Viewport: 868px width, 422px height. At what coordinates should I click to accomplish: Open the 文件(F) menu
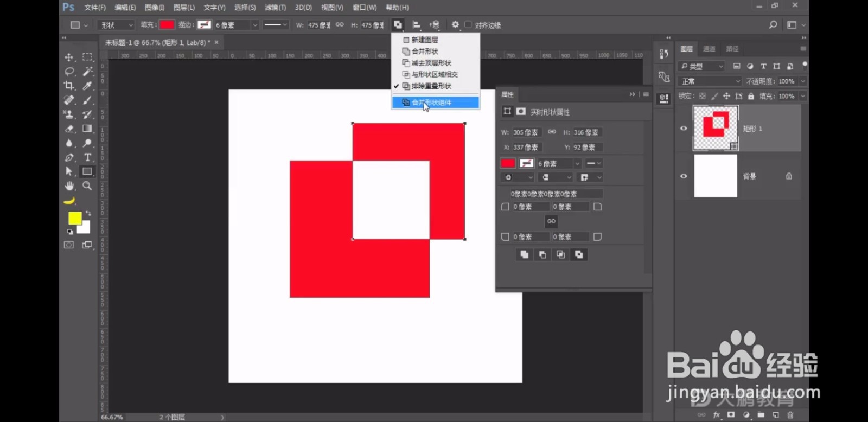coord(95,8)
